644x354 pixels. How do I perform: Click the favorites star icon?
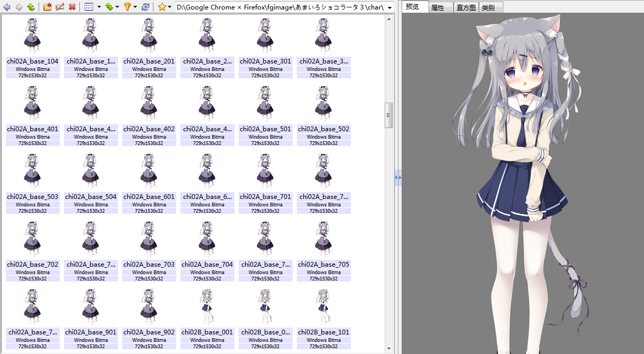pyautogui.click(x=162, y=7)
